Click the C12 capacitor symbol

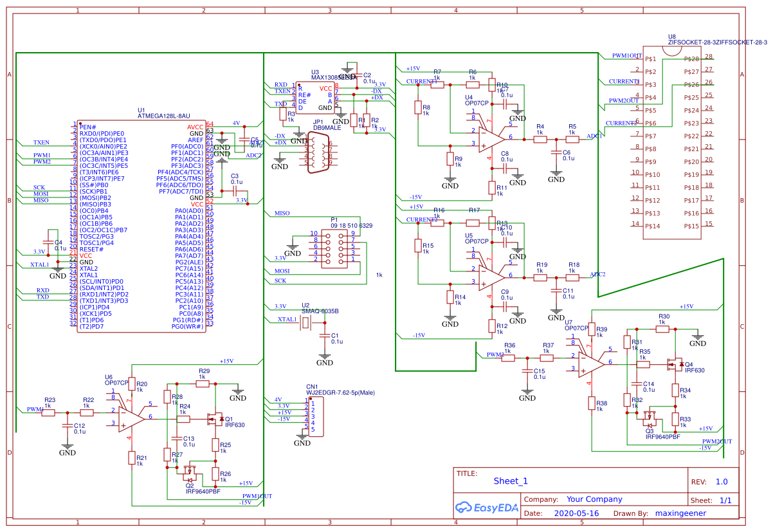tap(66, 425)
